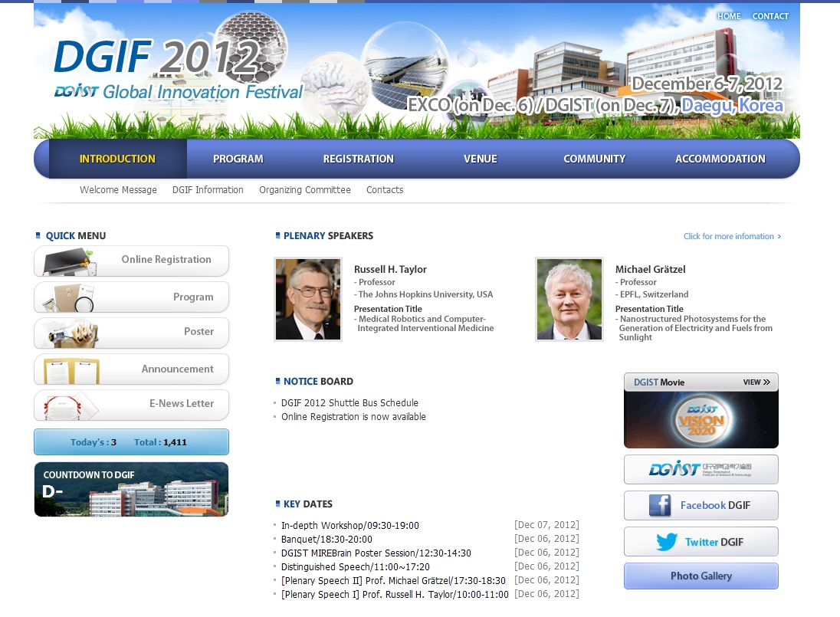Open the ACCOMMODATION menu tab
Image resolution: width=840 pixels, height=617 pixels.
[x=720, y=159]
